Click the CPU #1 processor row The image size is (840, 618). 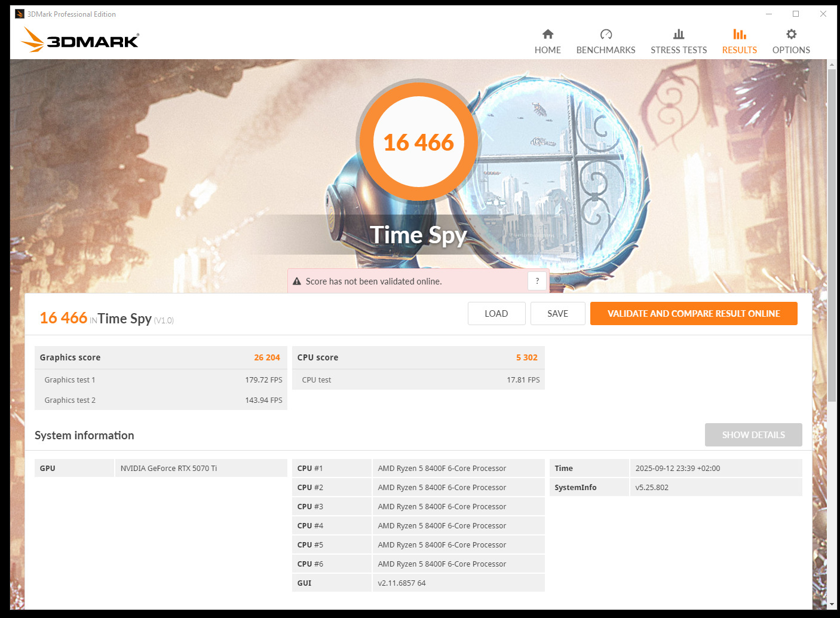point(418,468)
